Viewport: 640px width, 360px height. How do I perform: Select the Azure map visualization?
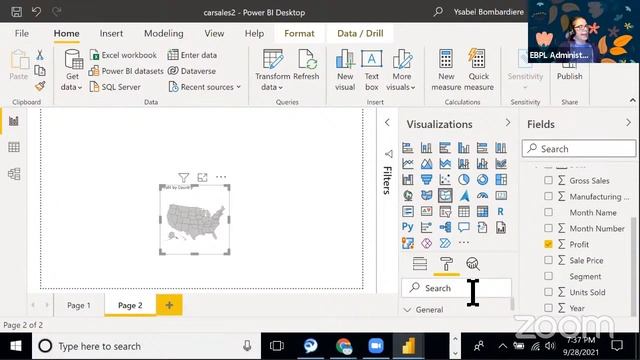click(x=464, y=196)
